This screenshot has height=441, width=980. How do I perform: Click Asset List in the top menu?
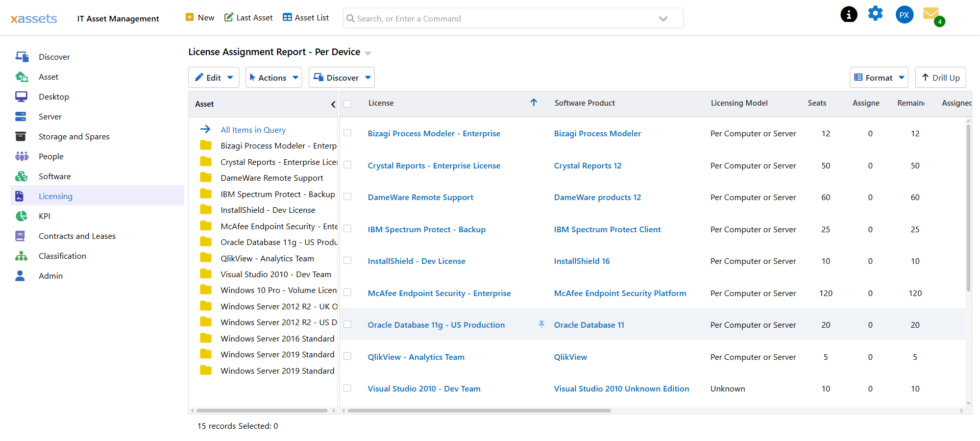point(306,17)
